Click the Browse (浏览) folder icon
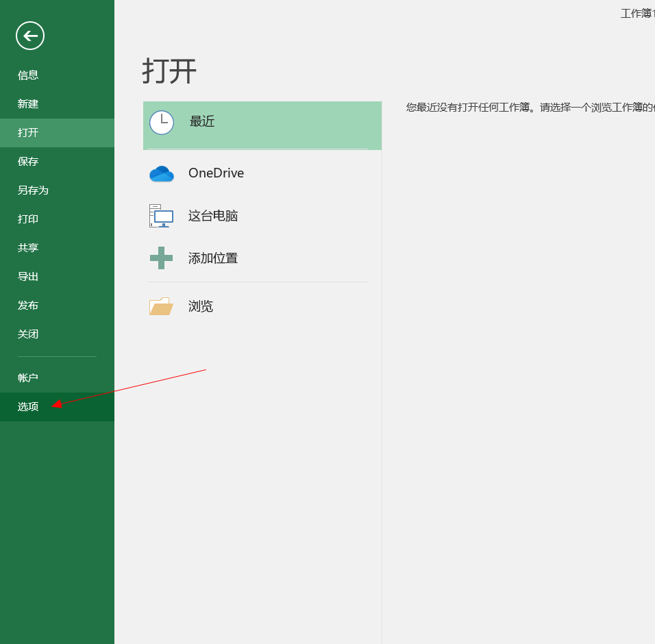 [161, 306]
